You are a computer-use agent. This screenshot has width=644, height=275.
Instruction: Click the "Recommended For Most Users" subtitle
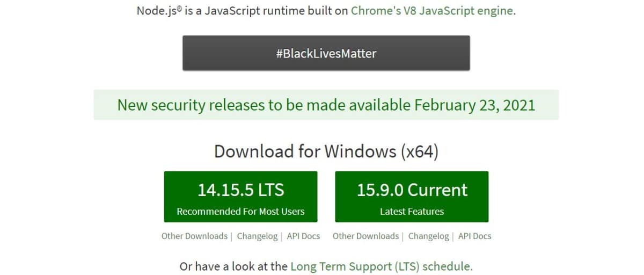click(x=240, y=211)
